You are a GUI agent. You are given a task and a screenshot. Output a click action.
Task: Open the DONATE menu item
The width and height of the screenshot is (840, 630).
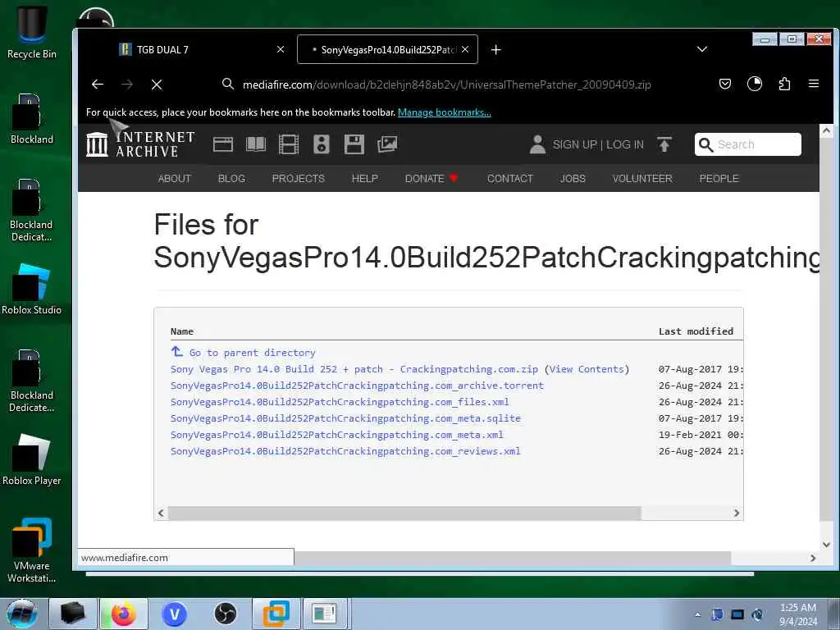(431, 178)
